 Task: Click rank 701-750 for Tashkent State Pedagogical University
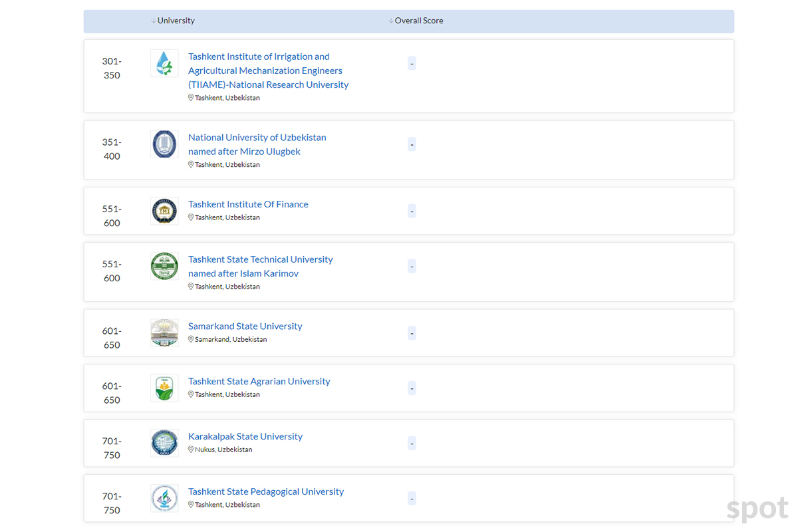[112, 503]
